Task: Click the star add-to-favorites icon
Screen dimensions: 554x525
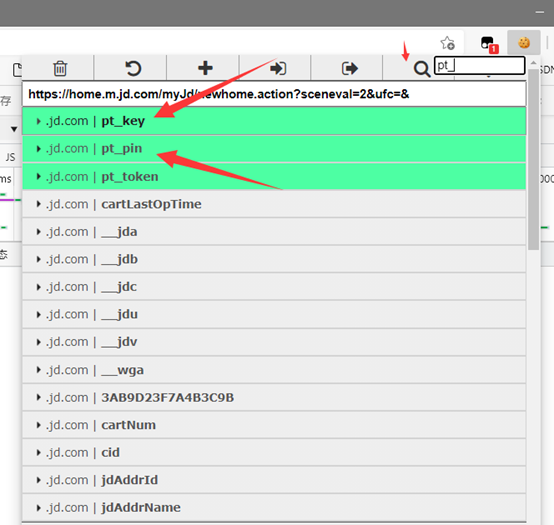Action: 447,43
